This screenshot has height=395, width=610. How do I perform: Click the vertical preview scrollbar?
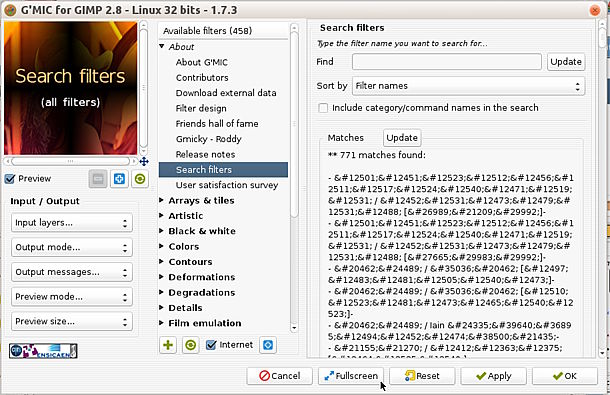click(144, 88)
